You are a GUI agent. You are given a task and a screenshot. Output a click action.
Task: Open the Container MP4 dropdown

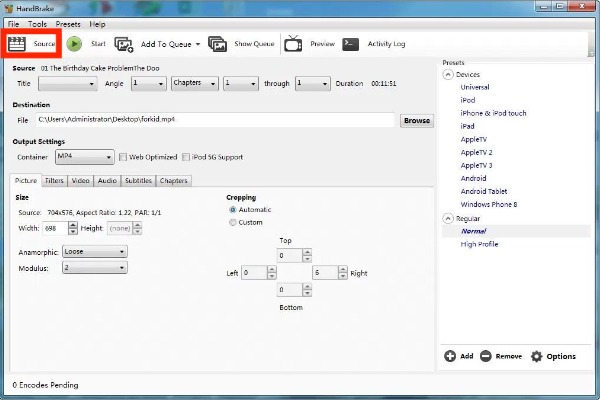tap(85, 157)
